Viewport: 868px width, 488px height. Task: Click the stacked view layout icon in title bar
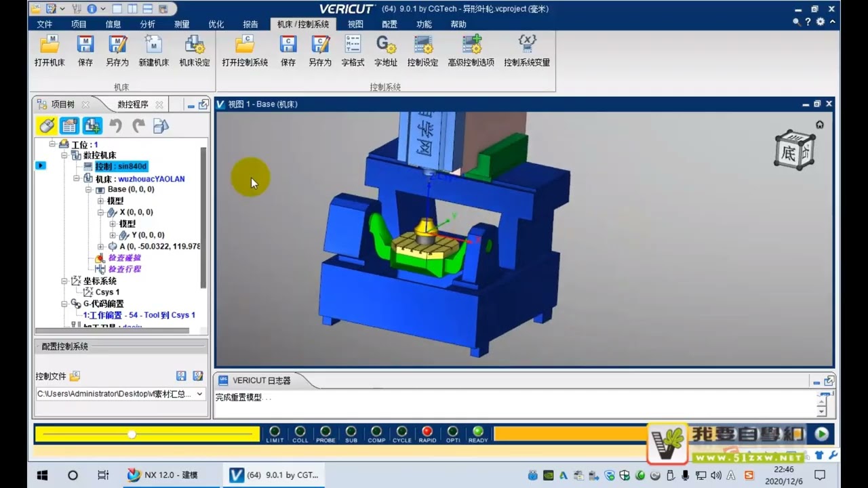point(146,9)
